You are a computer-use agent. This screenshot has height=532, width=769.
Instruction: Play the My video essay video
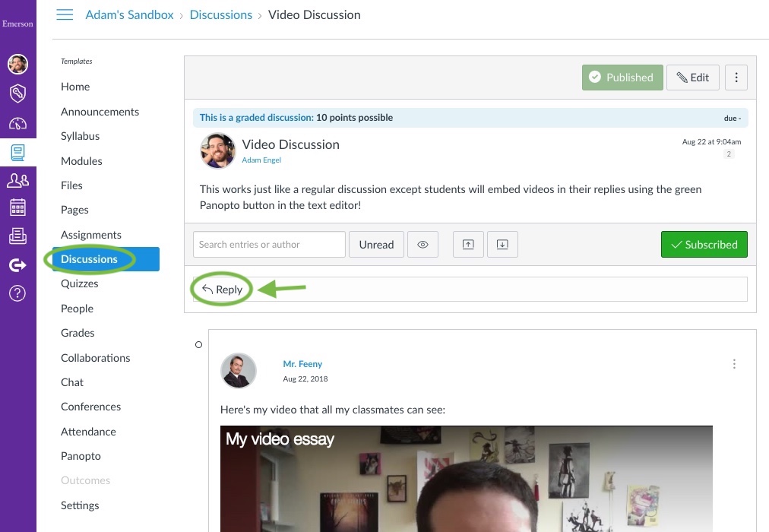click(x=467, y=479)
